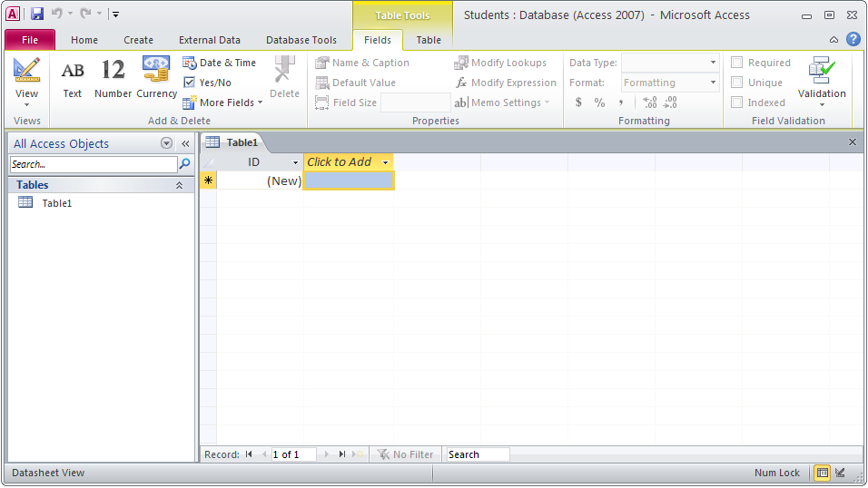Open the Format combo box
This screenshot has width=868, height=488.
(670, 83)
